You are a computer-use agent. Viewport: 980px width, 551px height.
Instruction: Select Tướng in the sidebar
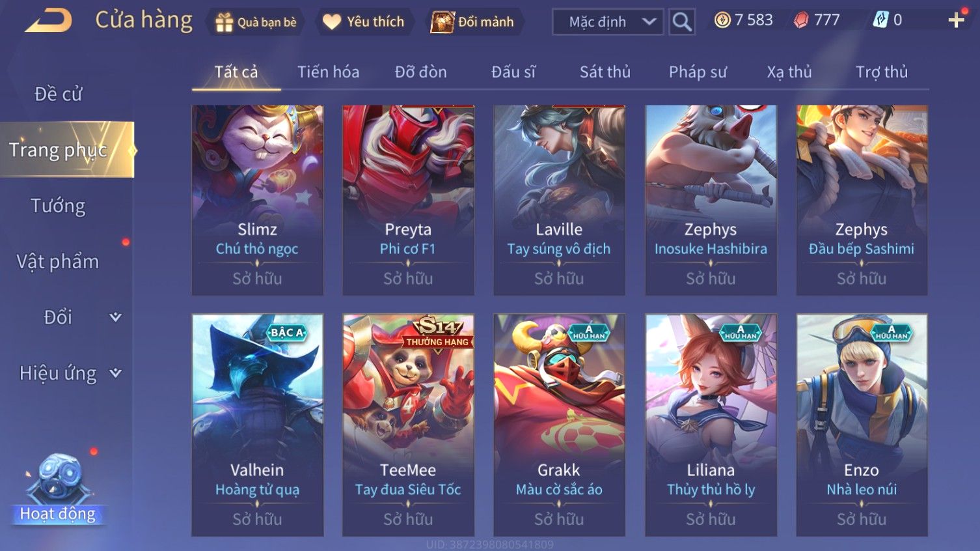[58, 206]
